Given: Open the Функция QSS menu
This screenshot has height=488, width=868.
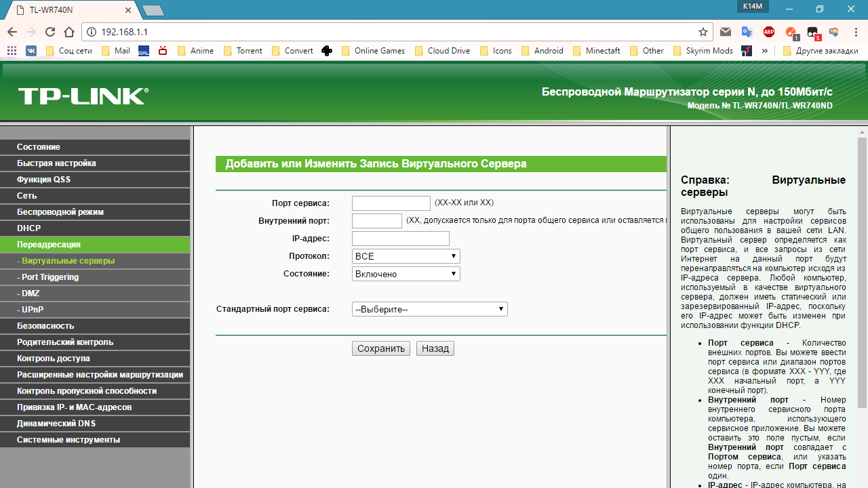Looking at the screenshot, I should pyautogui.click(x=95, y=180).
